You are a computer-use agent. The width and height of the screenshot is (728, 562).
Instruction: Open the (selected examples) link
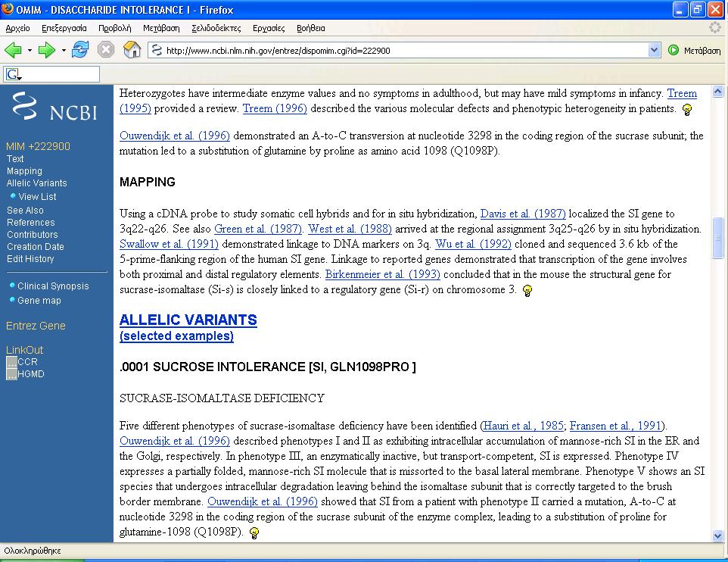pyautogui.click(x=176, y=336)
